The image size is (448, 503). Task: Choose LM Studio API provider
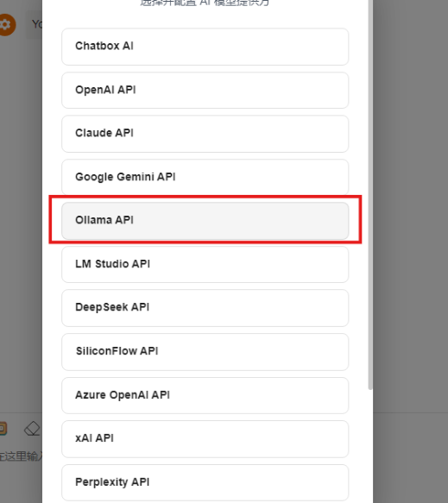(x=205, y=264)
